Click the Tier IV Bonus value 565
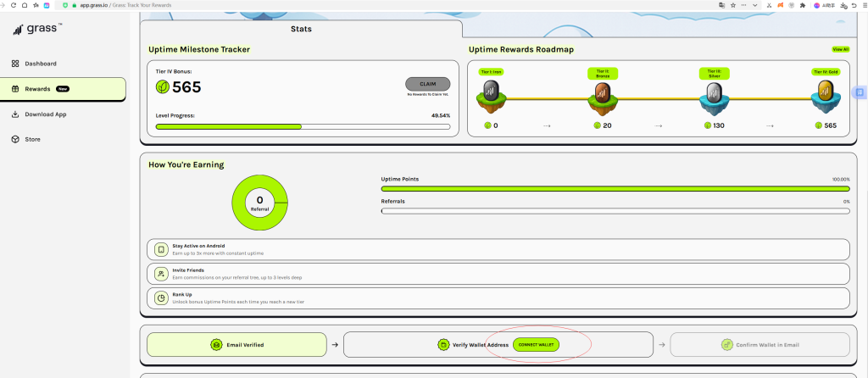This screenshot has width=868, height=378. [x=186, y=87]
